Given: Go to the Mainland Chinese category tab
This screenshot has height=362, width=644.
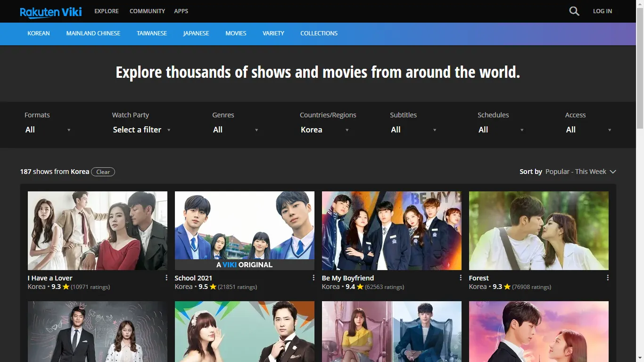Looking at the screenshot, I should click(x=93, y=33).
